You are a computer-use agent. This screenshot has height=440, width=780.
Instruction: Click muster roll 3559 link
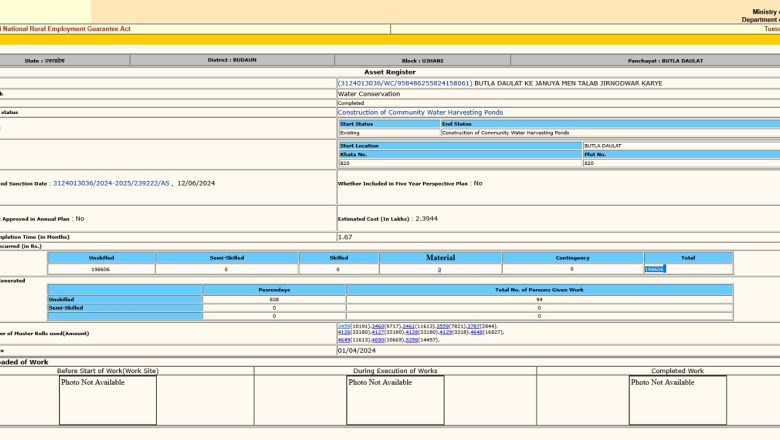tap(442, 326)
